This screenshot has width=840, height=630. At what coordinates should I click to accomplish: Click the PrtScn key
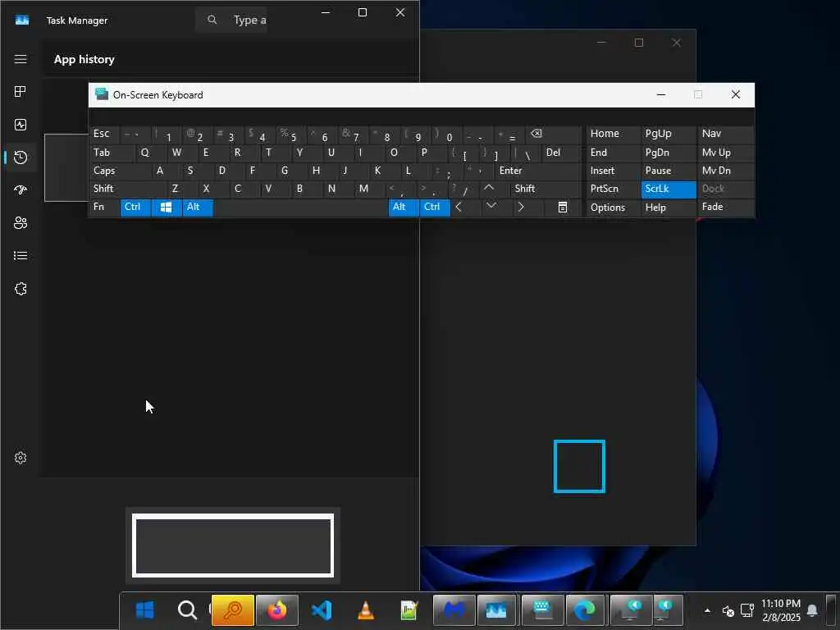614,189
